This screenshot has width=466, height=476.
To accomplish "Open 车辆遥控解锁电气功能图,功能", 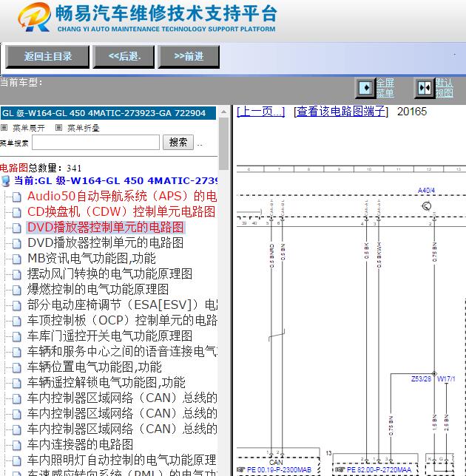I will point(107,382).
